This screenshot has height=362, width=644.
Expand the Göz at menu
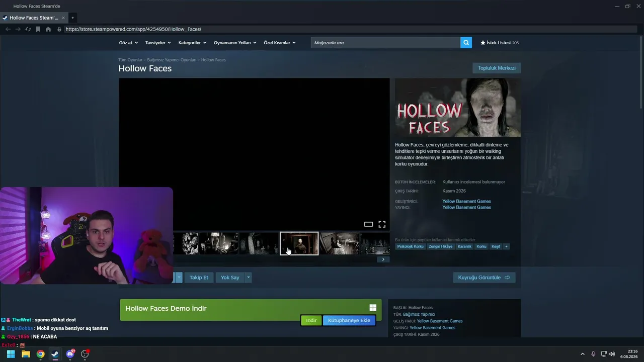click(x=128, y=43)
